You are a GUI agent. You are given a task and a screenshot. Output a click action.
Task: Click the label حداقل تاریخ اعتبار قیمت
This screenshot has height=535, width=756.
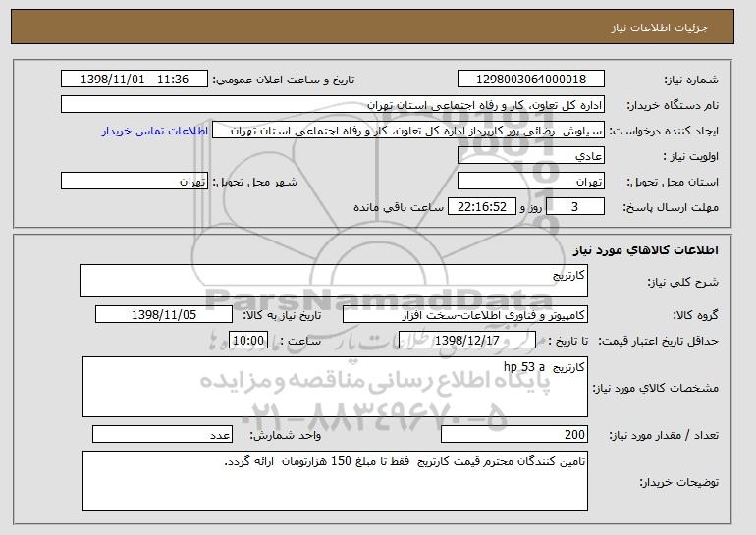659,341
